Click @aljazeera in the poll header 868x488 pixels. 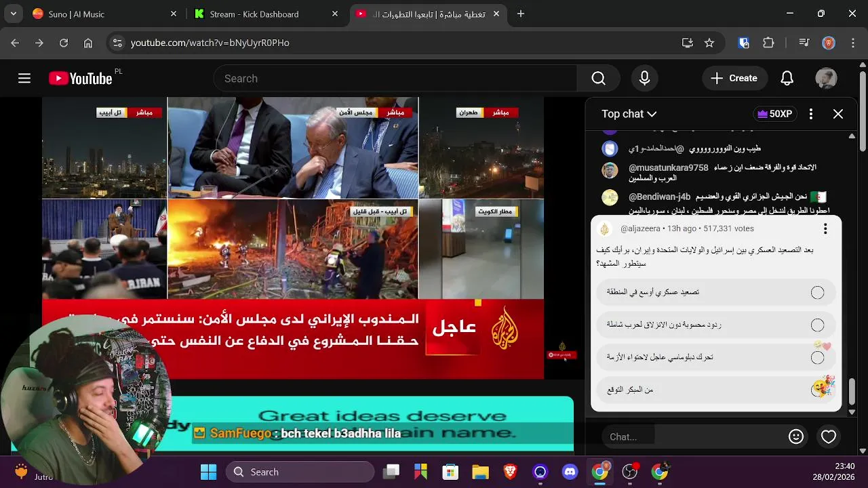pyautogui.click(x=639, y=229)
